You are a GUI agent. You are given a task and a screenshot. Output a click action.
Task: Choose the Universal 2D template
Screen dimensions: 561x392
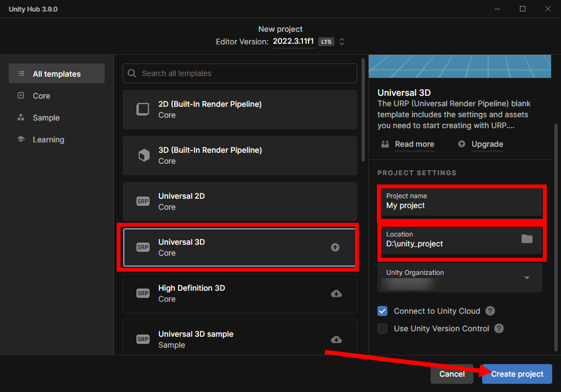tap(240, 201)
